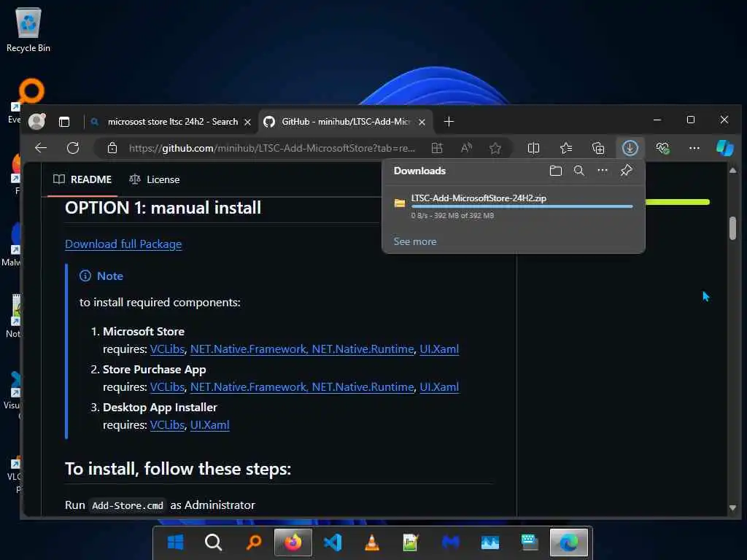Screen dimensions: 747x560
Task: Refresh the GitHub page
Action: click(x=73, y=148)
